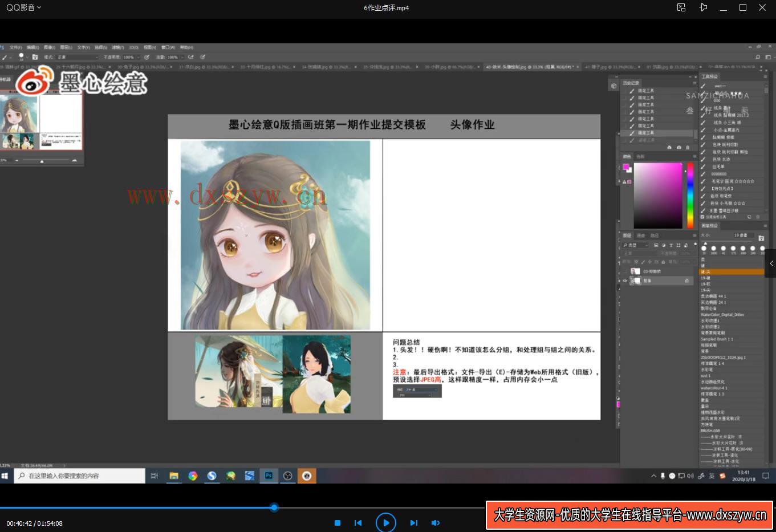Click the gamut warning triangle icon
Screen dimensions: 776x532
point(624,182)
